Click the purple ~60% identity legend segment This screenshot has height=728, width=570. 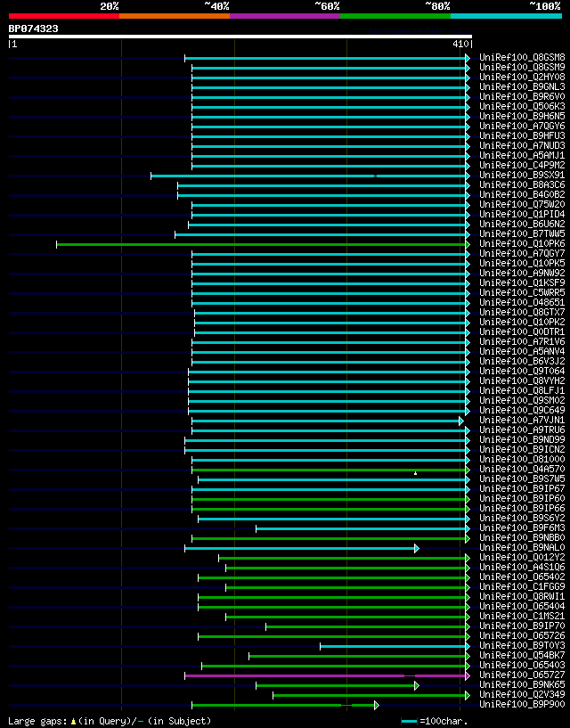(x=285, y=16)
